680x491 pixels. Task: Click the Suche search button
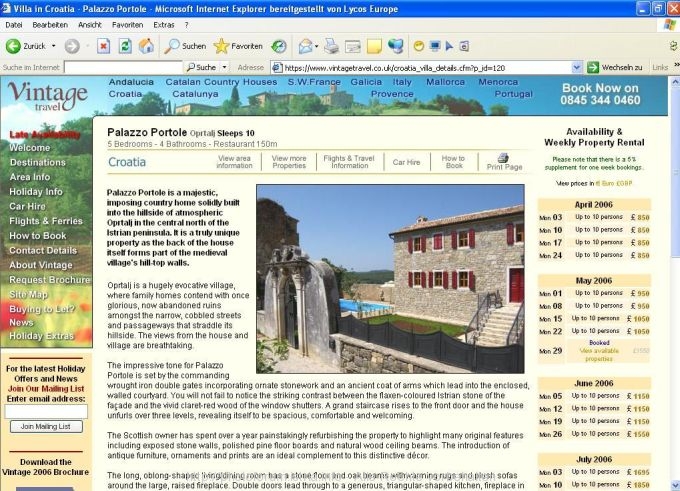pos(202,67)
